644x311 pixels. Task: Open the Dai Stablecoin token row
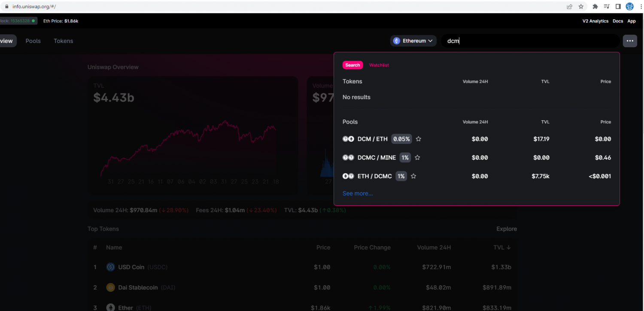click(302, 287)
